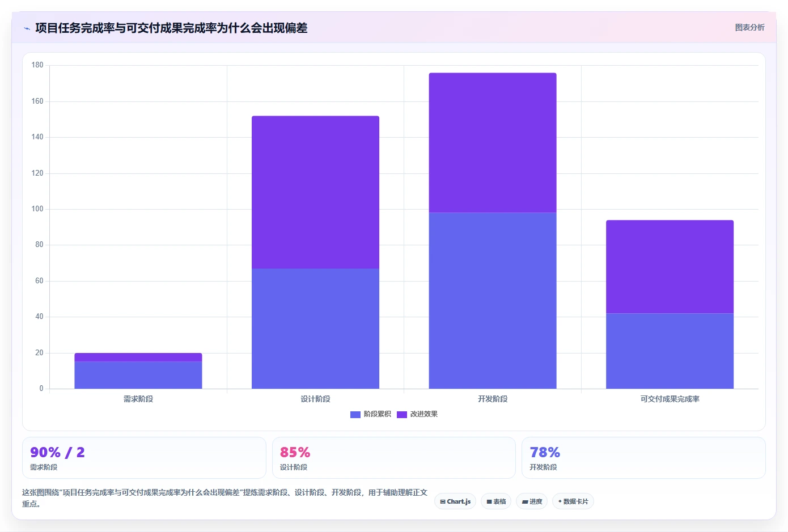Click 设计阶段 caption under 85%
Viewport: 788px width, 532px height.
click(294, 467)
